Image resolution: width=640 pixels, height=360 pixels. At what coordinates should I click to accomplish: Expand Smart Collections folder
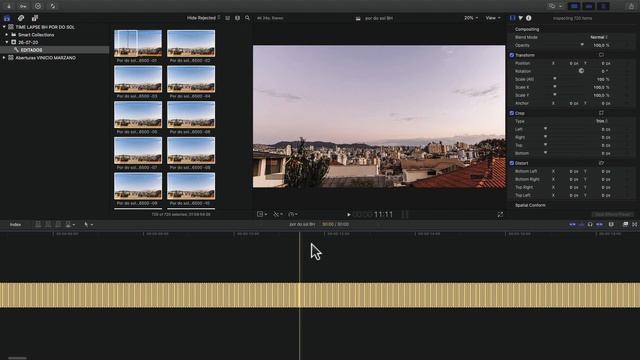click(x=7, y=35)
